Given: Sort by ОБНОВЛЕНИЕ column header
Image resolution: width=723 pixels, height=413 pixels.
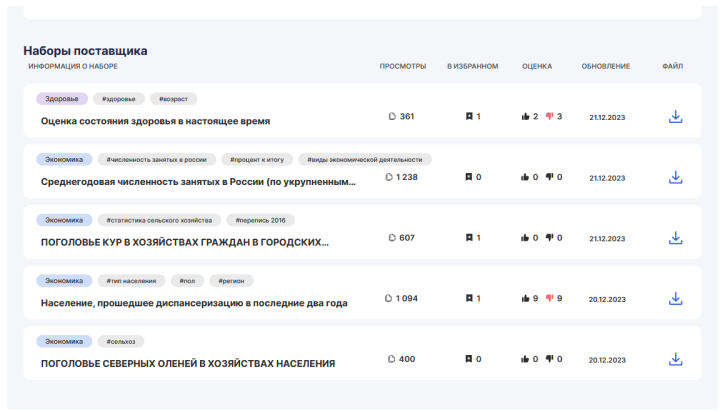Looking at the screenshot, I should [x=605, y=66].
